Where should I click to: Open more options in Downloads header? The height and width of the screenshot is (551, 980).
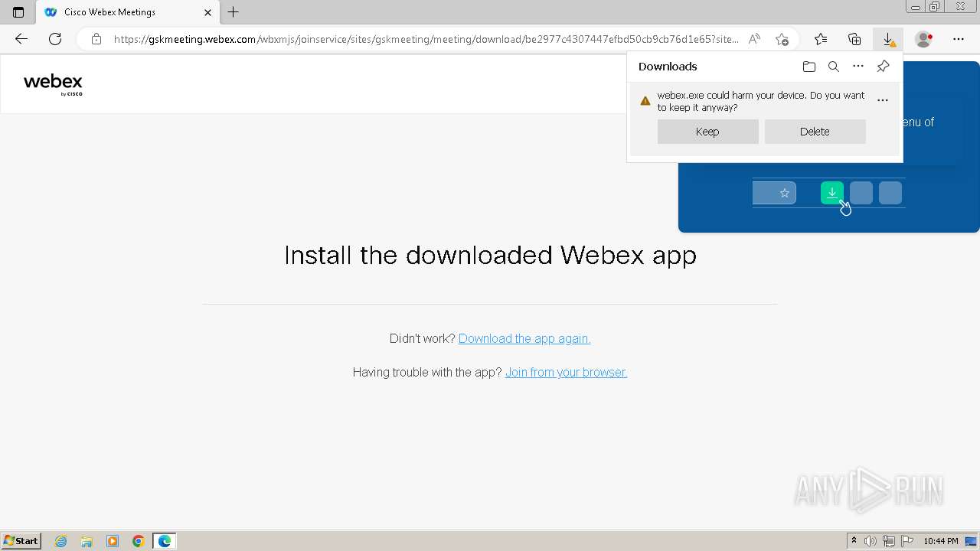pyautogui.click(x=858, y=67)
